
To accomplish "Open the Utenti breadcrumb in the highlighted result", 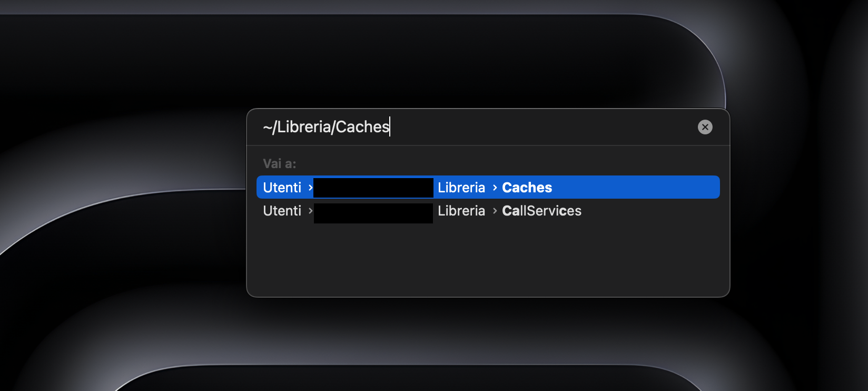I will coord(283,187).
